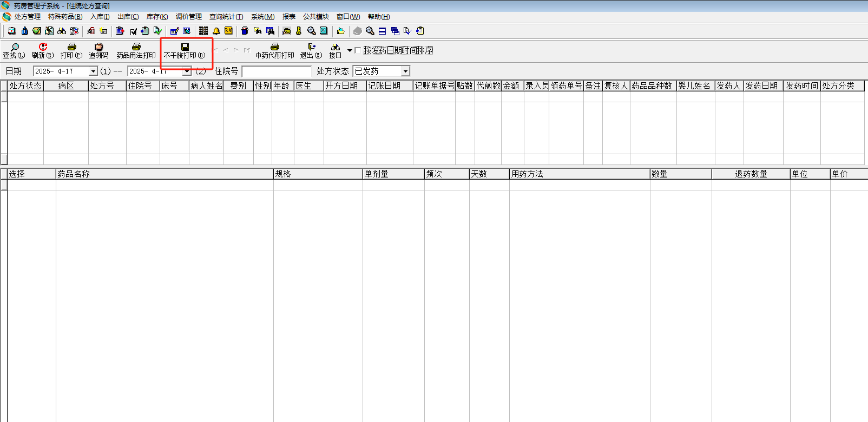The image size is (868, 422).
Task: Click the 药品名称 column header
Action: point(165,174)
